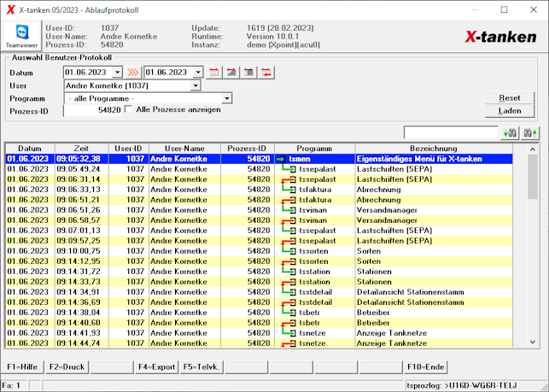Click status bar text tsprozlog: >U16D-WG6R-TELJ
The height and width of the screenshot is (392, 549).
pyautogui.click(x=461, y=386)
